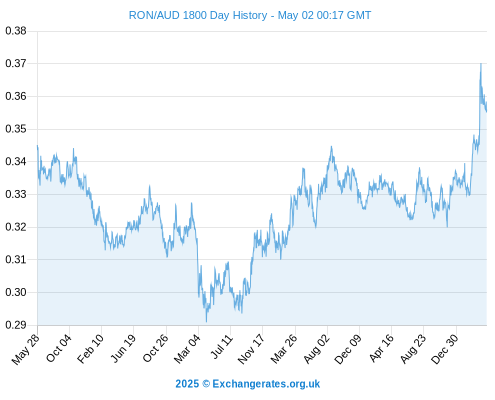This screenshot has width=495, height=400.
Task: Click the Feb 10 date tick label
Action: coord(90,349)
